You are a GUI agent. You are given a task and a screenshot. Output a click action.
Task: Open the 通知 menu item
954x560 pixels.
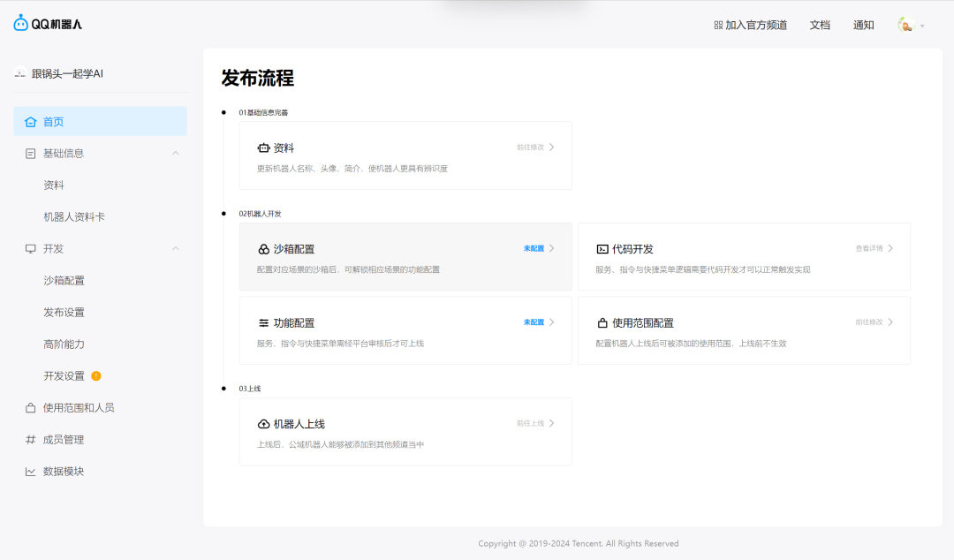tap(863, 25)
